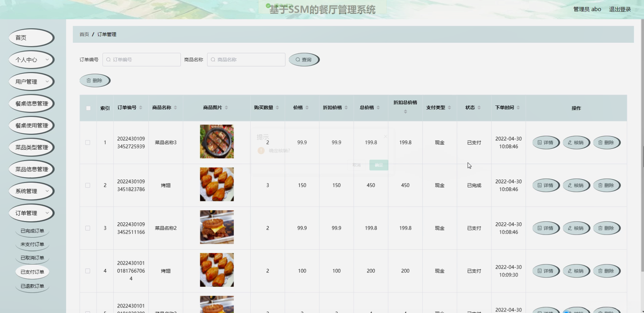Open 详情 for order row 4
The height and width of the screenshot is (313, 644).
[x=546, y=271]
